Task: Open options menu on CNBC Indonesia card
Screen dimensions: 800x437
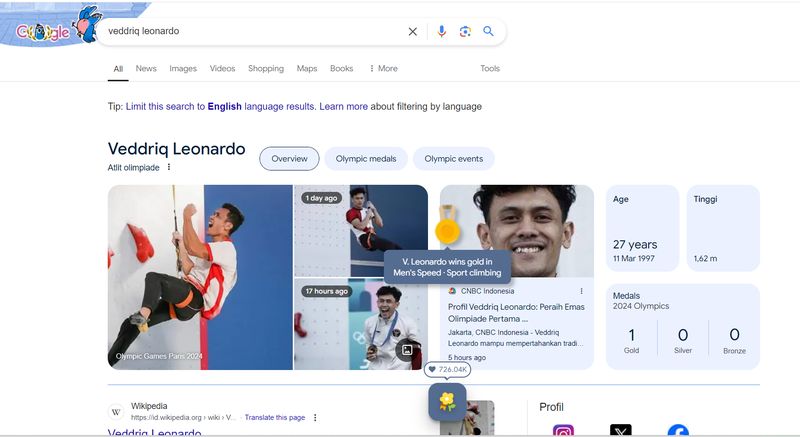Action: pos(581,291)
